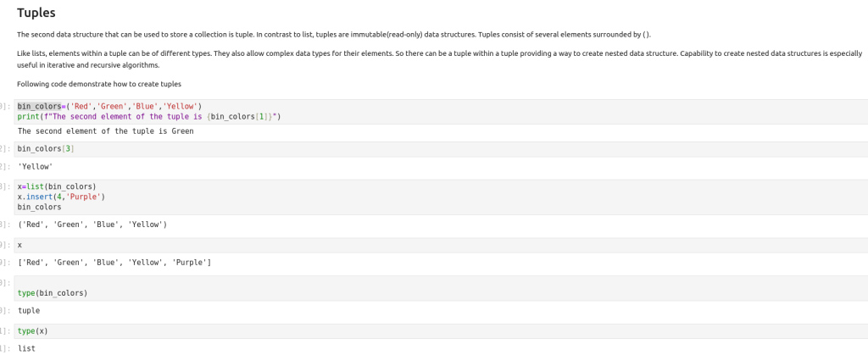Click the bin_colors tuple assignment line
The image size is (868, 355).
click(108, 106)
